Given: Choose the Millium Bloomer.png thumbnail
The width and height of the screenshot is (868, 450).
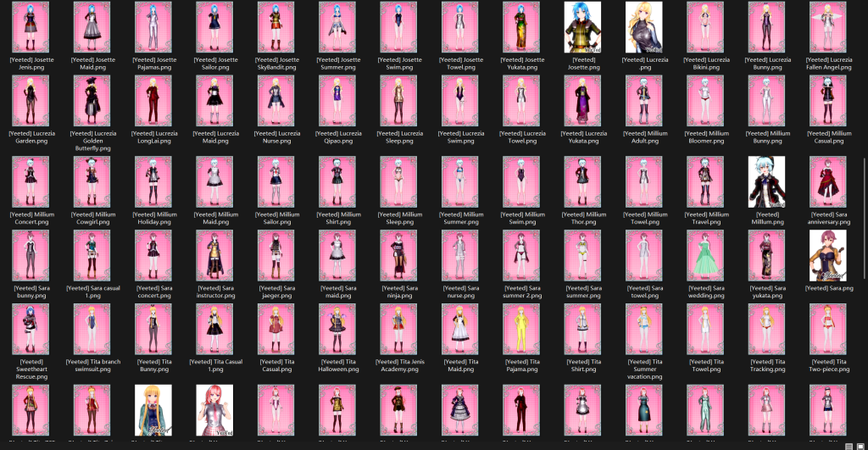Looking at the screenshot, I should tap(706, 101).
